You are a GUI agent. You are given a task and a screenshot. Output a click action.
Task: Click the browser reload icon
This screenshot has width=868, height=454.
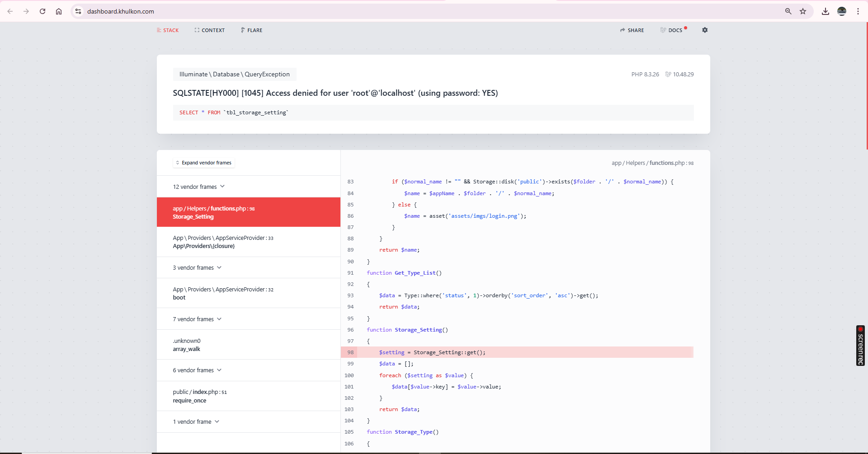(x=42, y=11)
